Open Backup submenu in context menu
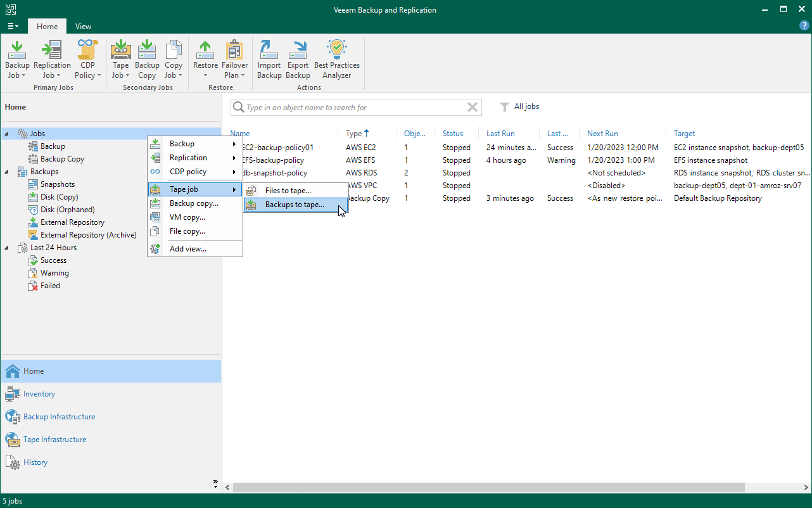The width and height of the screenshot is (812, 508). [x=195, y=144]
